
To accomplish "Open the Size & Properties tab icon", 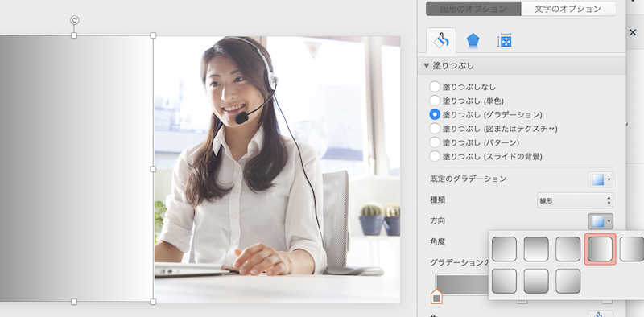I will [505, 41].
